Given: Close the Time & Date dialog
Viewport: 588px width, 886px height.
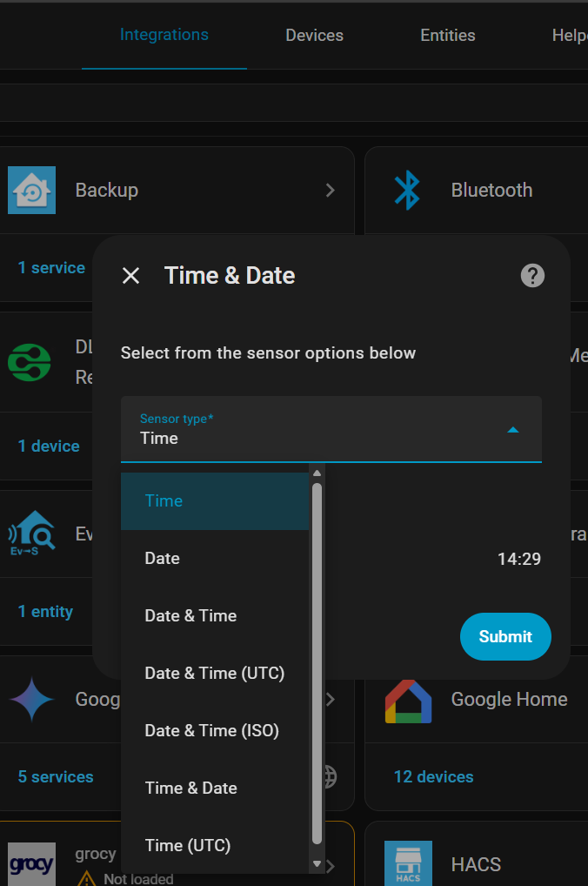Looking at the screenshot, I should click(131, 276).
